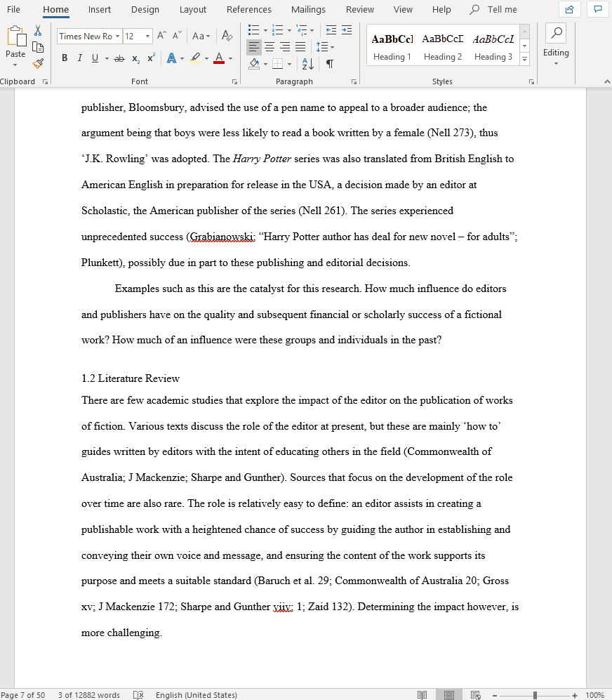Toggle subscript formatting
This screenshot has width=612, height=700.
[x=135, y=58]
